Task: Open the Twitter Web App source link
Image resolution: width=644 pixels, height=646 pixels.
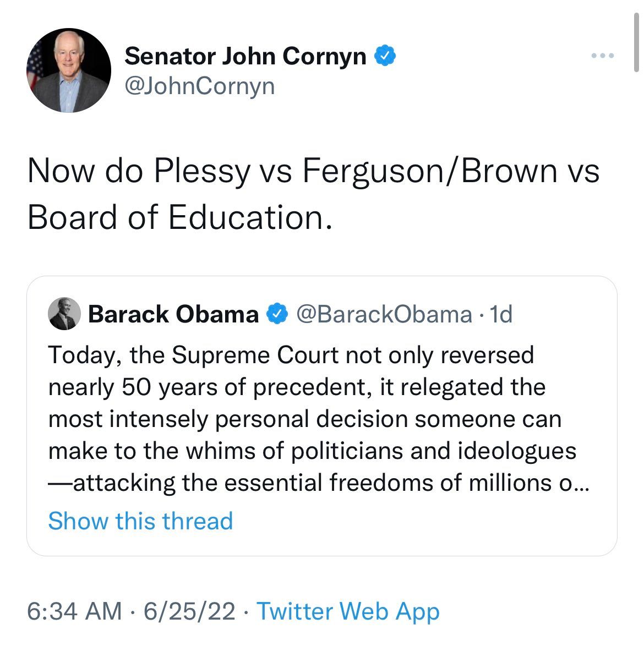Action: coord(348,611)
